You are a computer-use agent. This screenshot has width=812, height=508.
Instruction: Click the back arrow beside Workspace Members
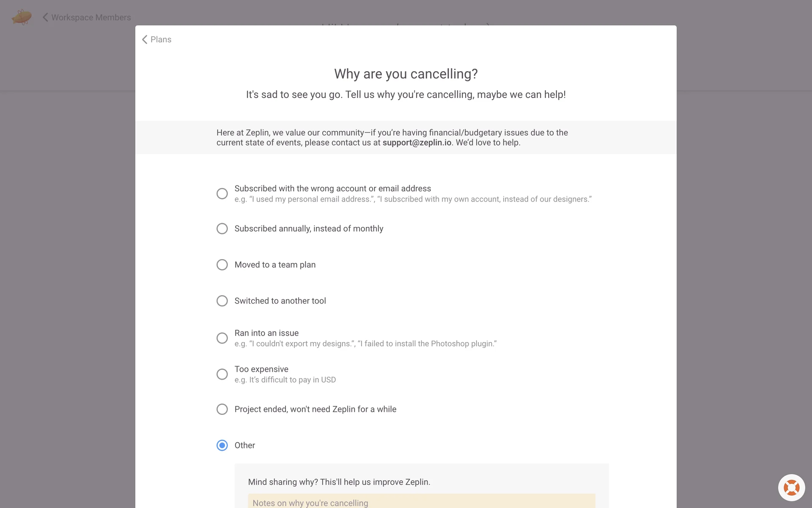tap(45, 17)
